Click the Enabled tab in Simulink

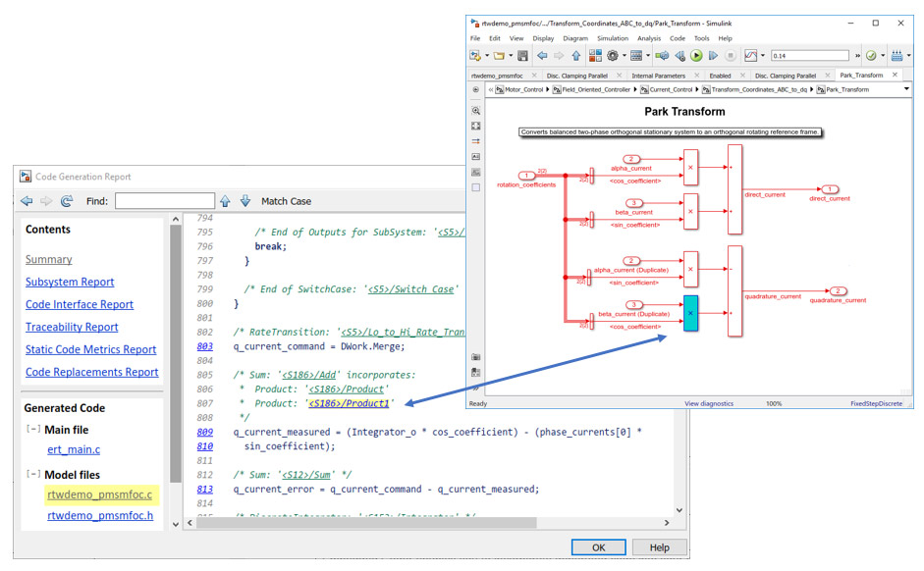pos(721,75)
